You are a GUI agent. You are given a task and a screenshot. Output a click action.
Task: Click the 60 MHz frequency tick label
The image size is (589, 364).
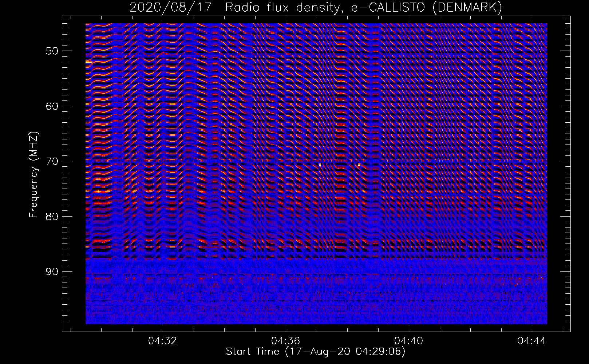point(52,106)
